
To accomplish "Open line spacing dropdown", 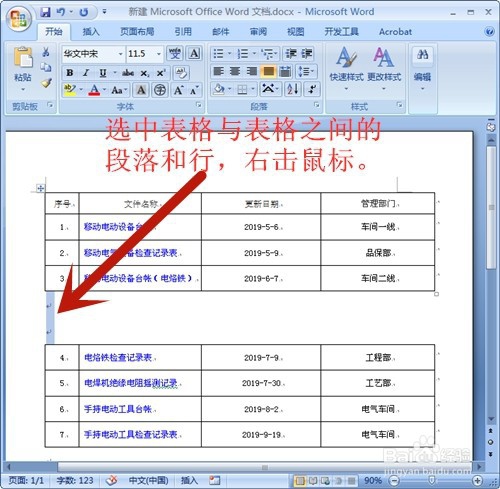I will tap(306, 71).
